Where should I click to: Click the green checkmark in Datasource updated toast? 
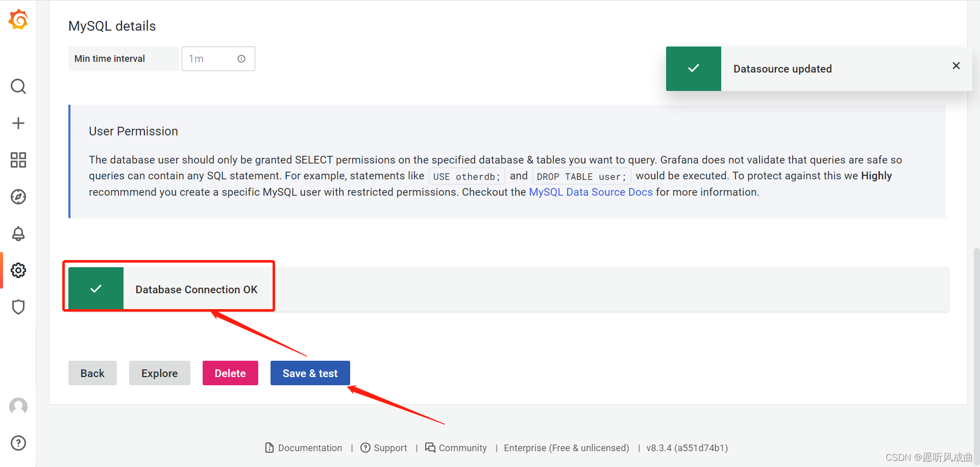pyautogui.click(x=694, y=68)
